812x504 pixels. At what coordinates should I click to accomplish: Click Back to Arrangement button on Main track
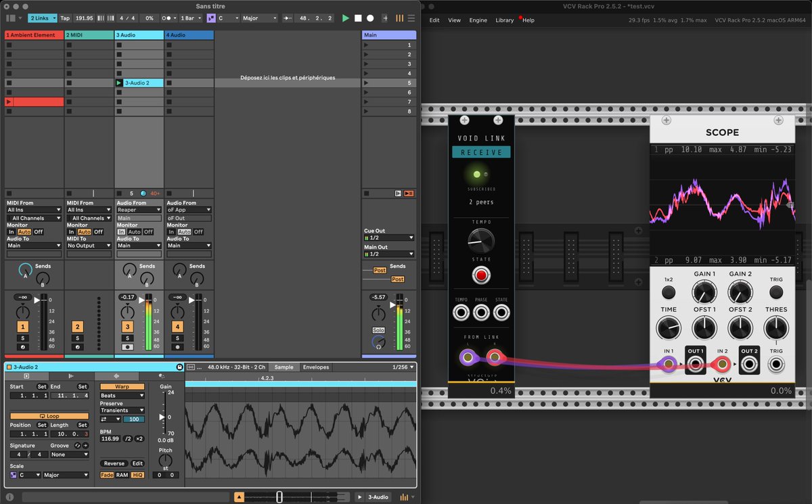tap(409, 193)
